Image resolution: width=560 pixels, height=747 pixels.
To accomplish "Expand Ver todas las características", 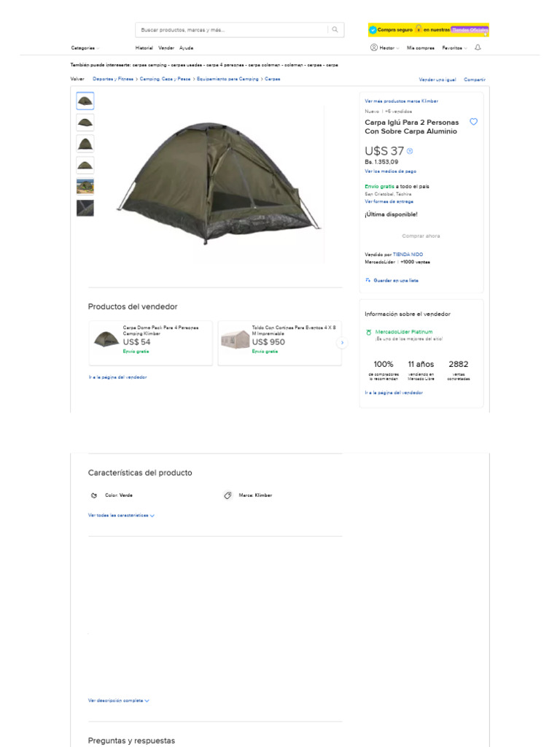I will [x=121, y=515].
